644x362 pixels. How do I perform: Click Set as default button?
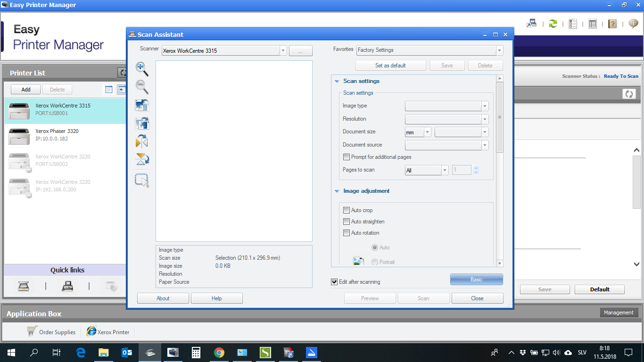(390, 66)
